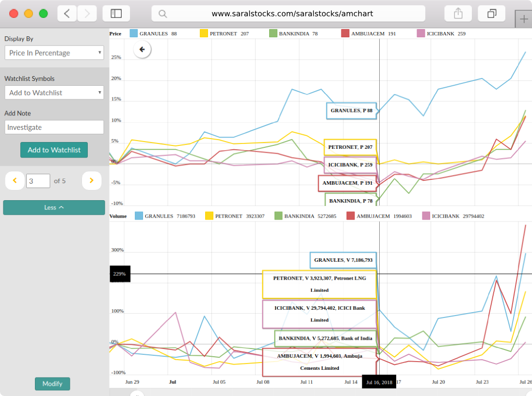Click the Ambuja Cements Limited volume balloon
The image size is (532, 396).
pos(320,362)
